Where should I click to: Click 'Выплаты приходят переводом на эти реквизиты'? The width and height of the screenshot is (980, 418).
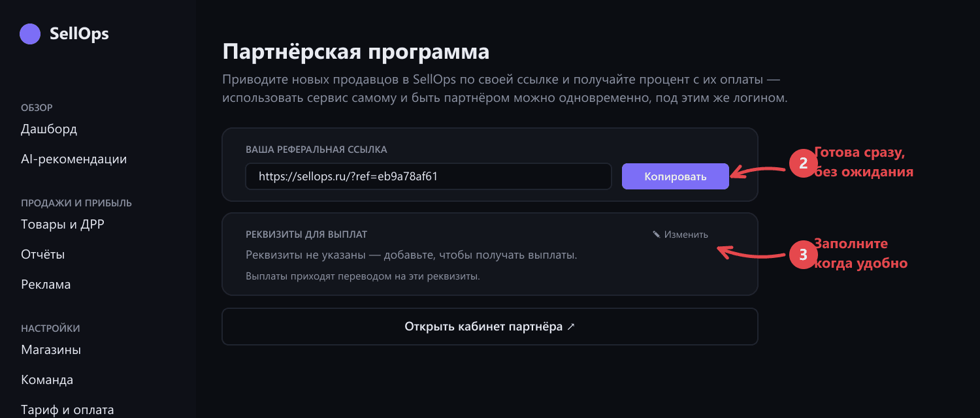coord(363,276)
